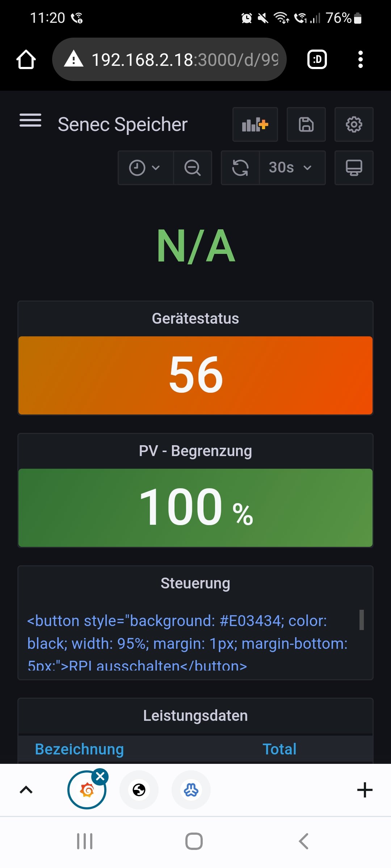
Task: Refresh the dashboard now
Action: click(x=240, y=168)
